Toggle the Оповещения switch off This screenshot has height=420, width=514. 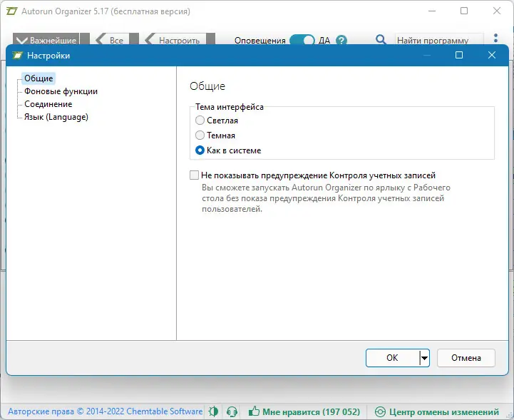[x=302, y=40]
